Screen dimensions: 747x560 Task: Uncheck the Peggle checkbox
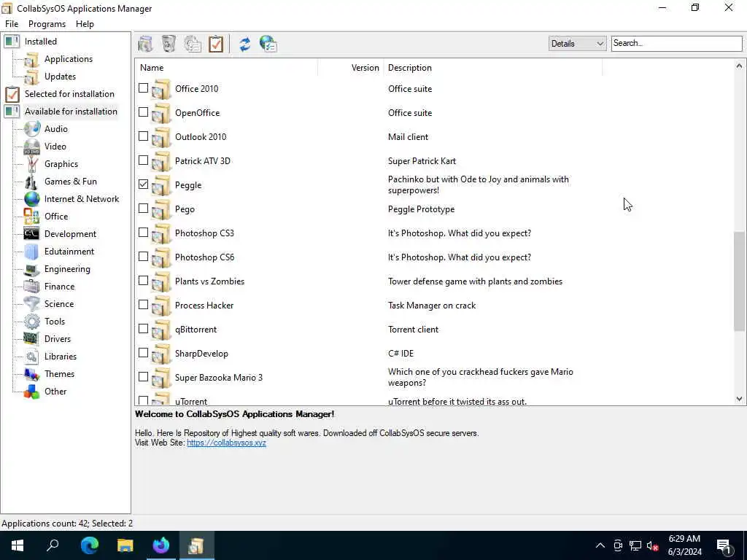coord(144,184)
